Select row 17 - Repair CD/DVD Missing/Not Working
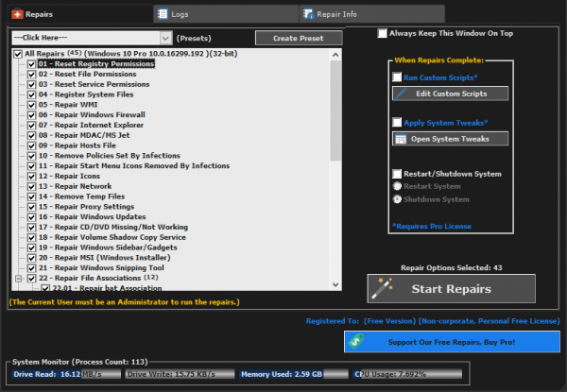This screenshot has width=567, height=392. (113, 228)
